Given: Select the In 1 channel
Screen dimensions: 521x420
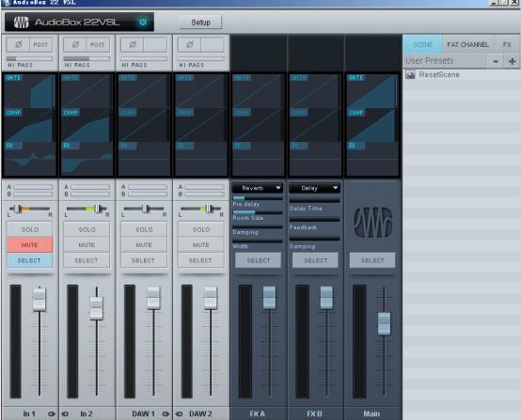Looking at the screenshot, I should point(29,260).
